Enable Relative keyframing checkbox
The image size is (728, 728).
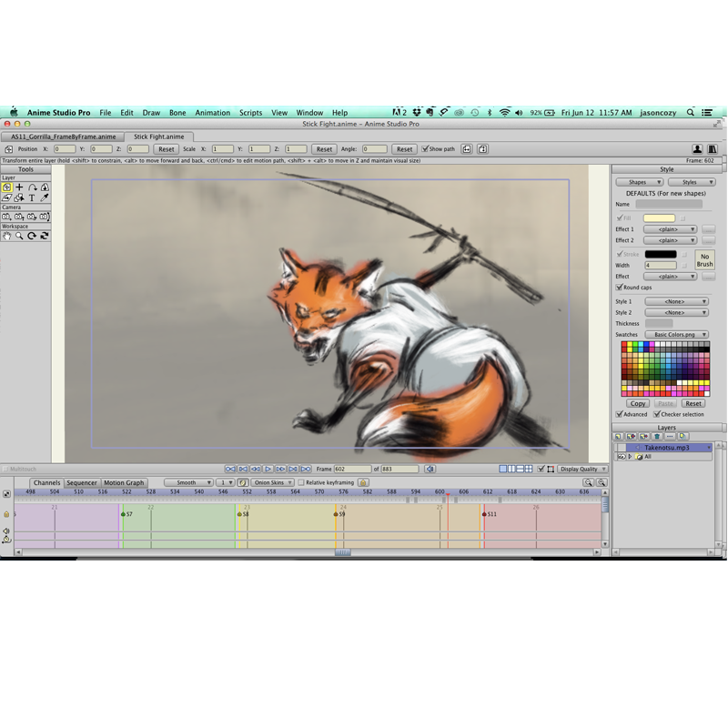(x=301, y=482)
